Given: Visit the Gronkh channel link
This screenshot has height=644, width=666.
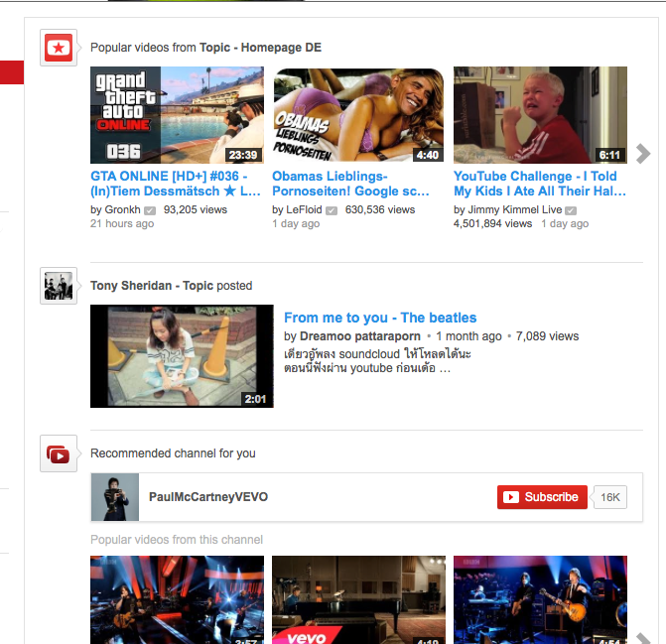Looking at the screenshot, I should click(x=122, y=209).
